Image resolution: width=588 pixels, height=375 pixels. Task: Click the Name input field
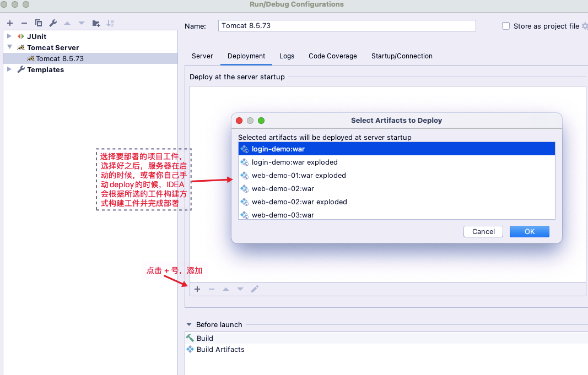(x=347, y=26)
